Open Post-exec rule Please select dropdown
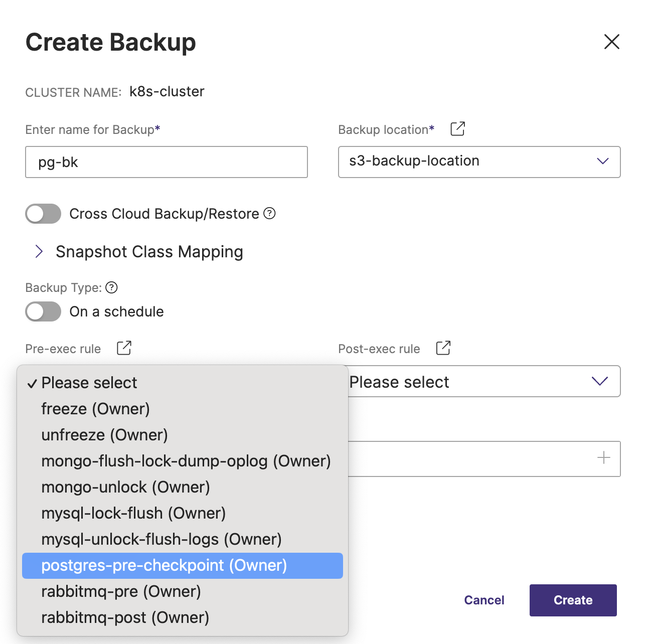 pos(484,382)
